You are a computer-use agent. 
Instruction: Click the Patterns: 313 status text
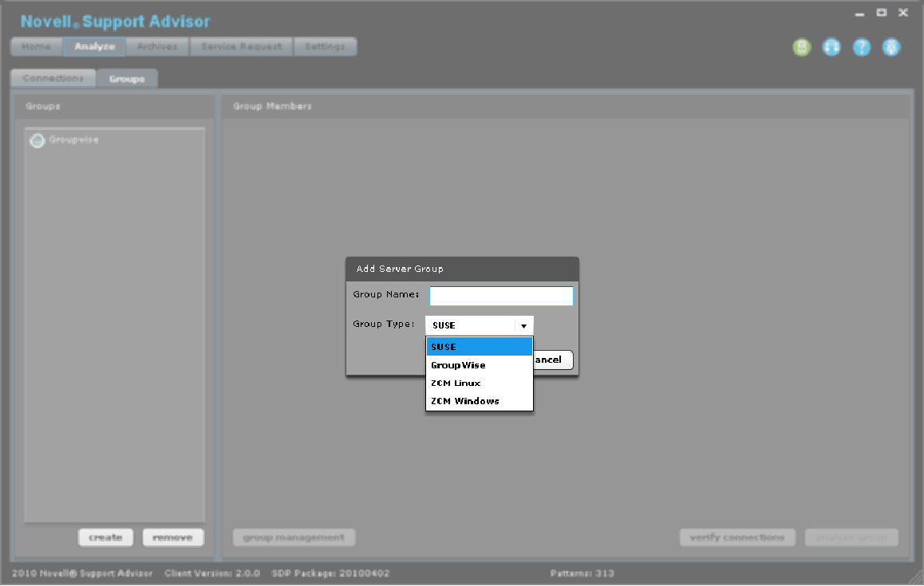pyautogui.click(x=582, y=573)
